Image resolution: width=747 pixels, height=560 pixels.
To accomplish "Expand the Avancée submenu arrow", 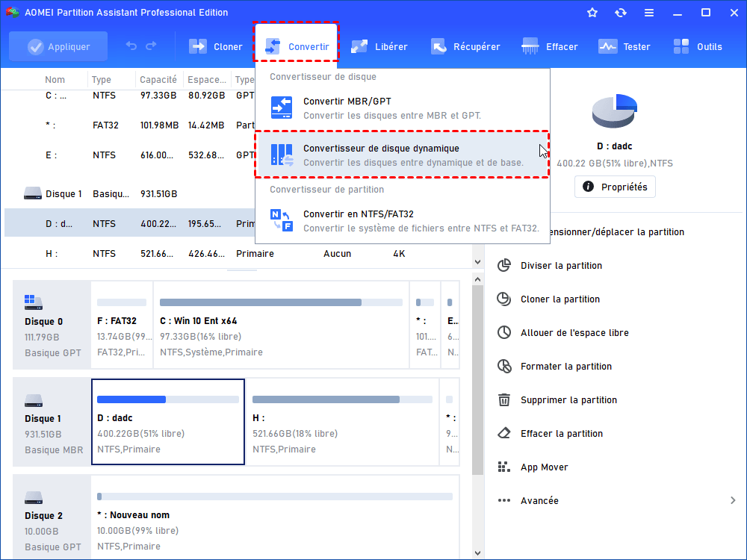I will tap(733, 501).
